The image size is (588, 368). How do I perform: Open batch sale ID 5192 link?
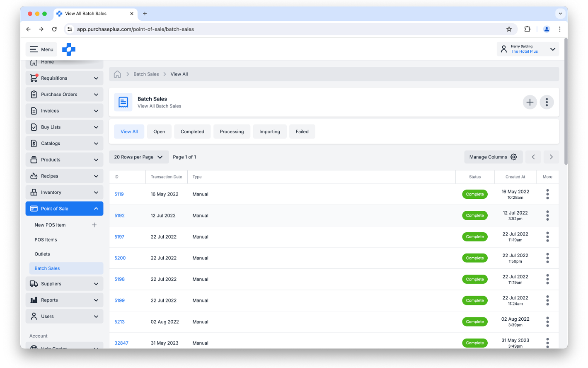tap(119, 216)
